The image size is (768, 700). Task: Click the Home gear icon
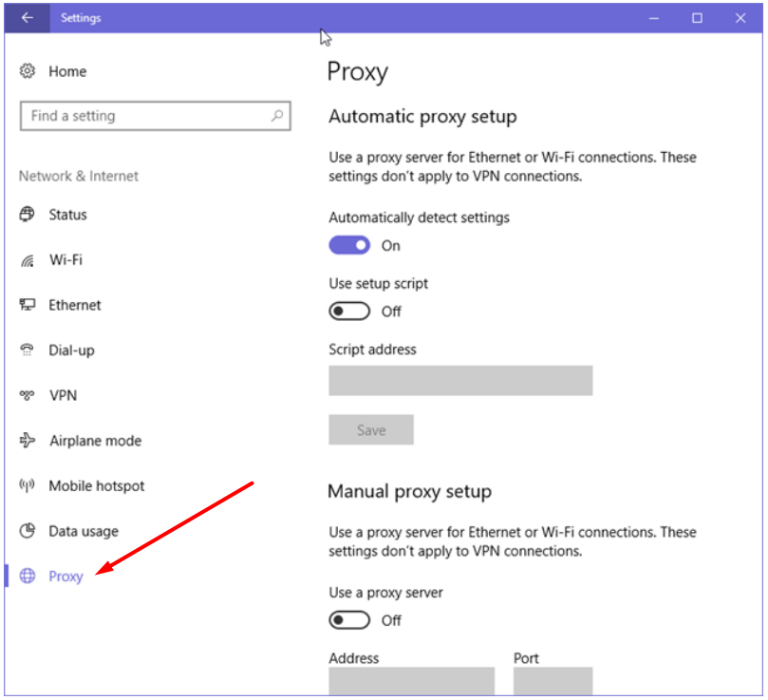click(x=28, y=71)
